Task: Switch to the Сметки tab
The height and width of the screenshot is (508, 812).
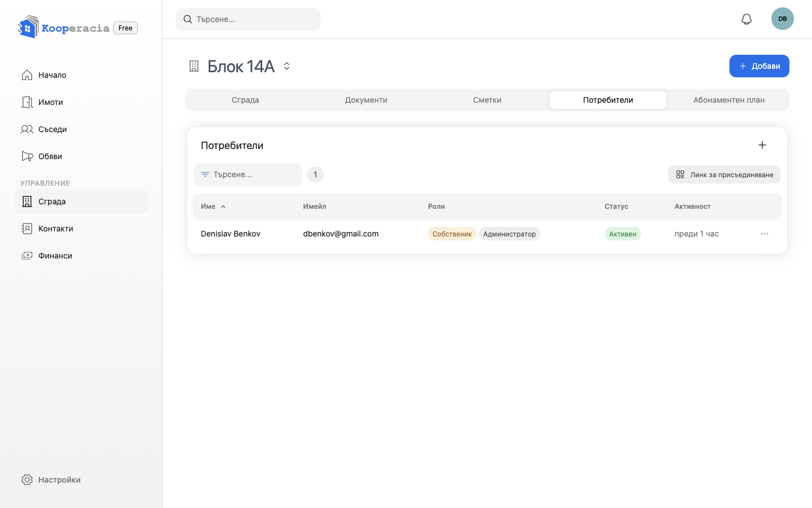Action: (x=487, y=100)
